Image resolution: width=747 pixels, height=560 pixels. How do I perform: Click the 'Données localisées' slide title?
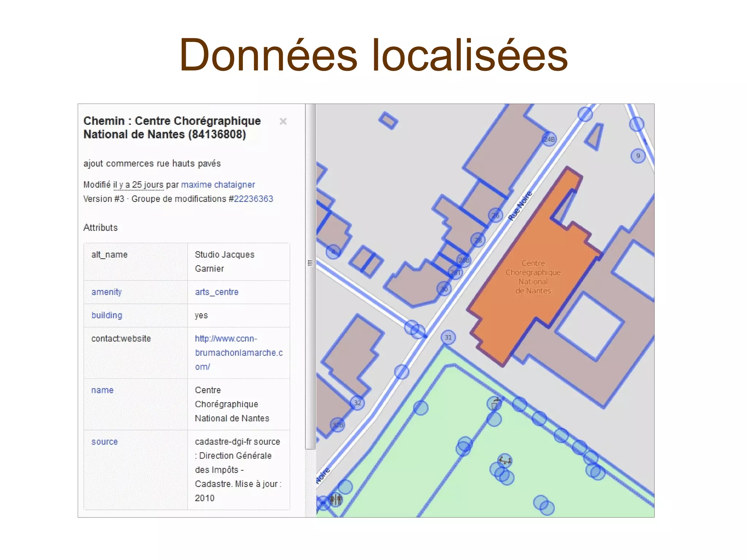(373, 55)
